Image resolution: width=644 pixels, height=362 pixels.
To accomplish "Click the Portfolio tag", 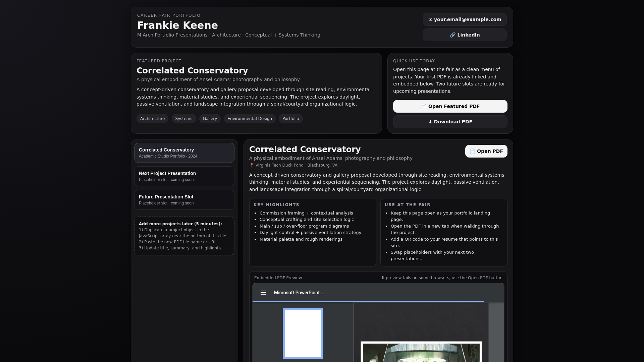I will pyautogui.click(x=291, y=119).
